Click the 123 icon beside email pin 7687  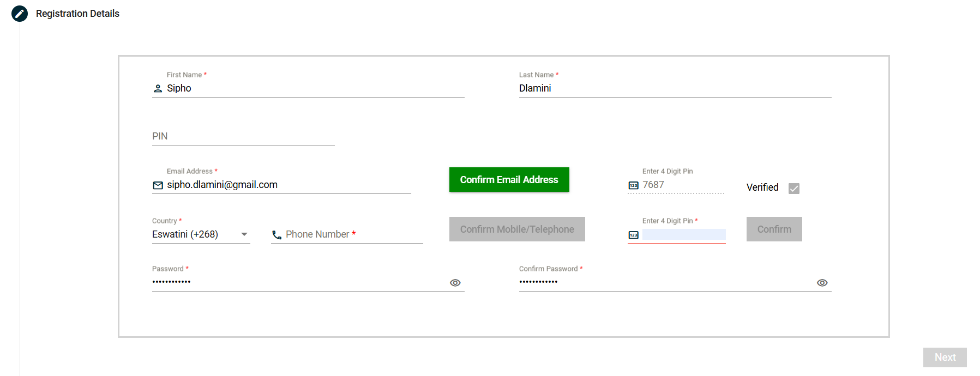point(633,185)
